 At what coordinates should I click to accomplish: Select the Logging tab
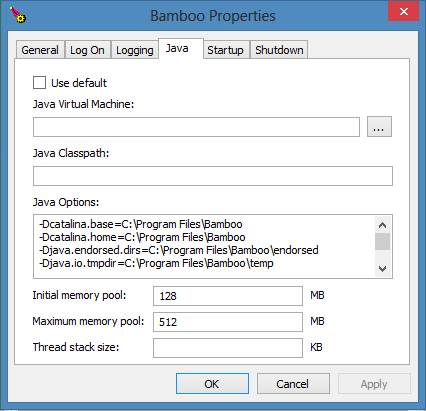tap(135, 50)
